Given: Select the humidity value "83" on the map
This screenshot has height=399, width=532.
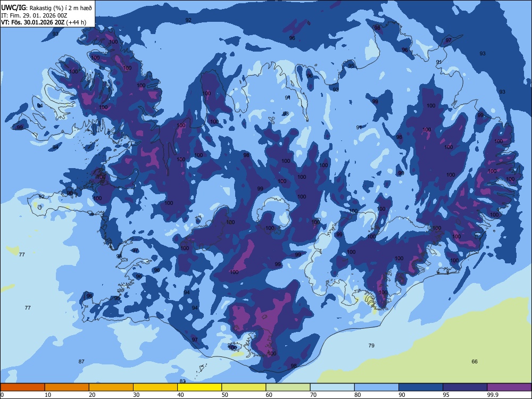Looking at the screenshot, I should click(x=182, y=381).
